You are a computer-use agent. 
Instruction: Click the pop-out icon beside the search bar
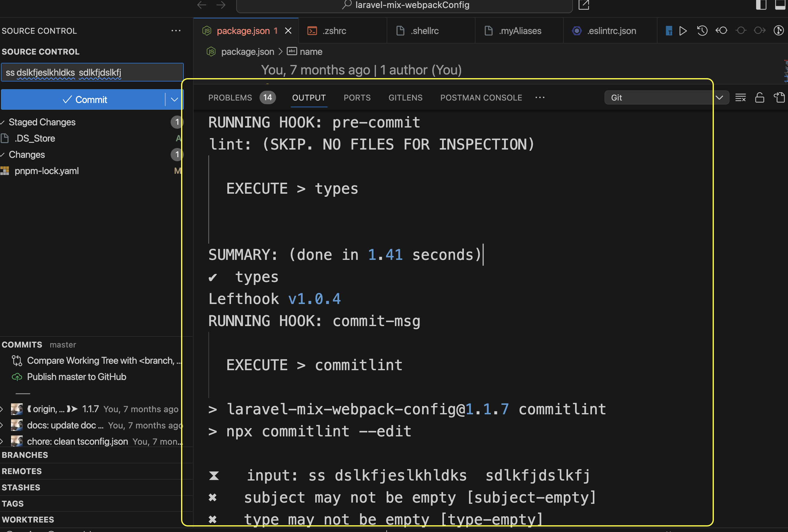coord(584,5)
